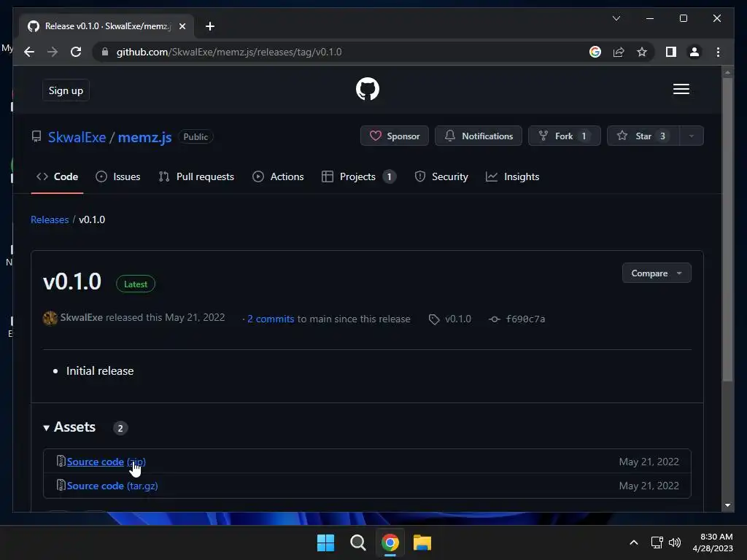
Task: Click the tag icon beside v0.1.0
Action: pos(433,319)
